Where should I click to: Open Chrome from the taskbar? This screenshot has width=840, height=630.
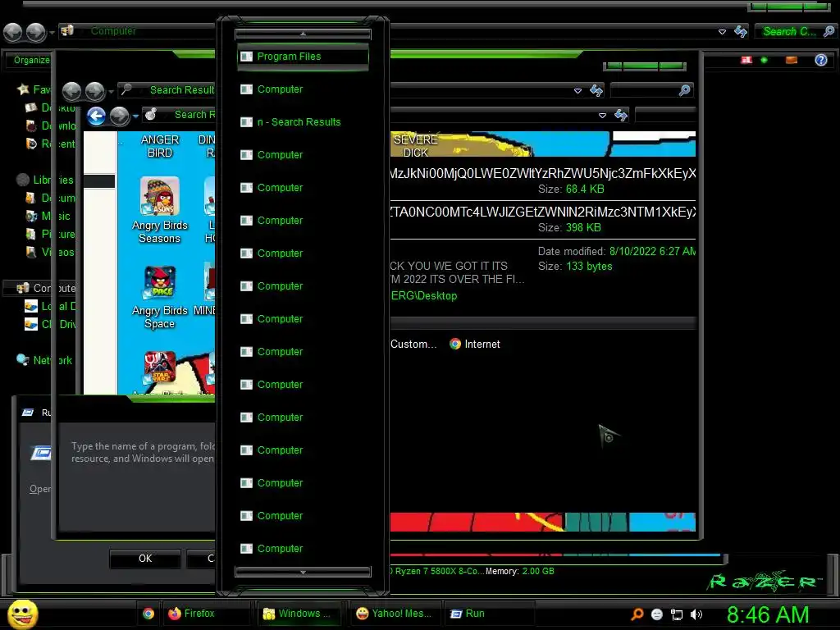pos(148,614)
